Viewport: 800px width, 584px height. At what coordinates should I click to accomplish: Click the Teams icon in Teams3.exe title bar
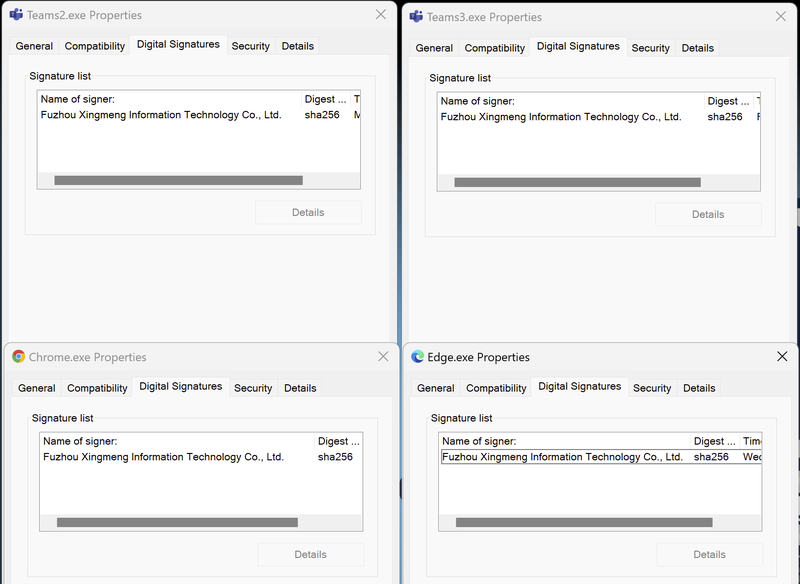click(418, 16)
